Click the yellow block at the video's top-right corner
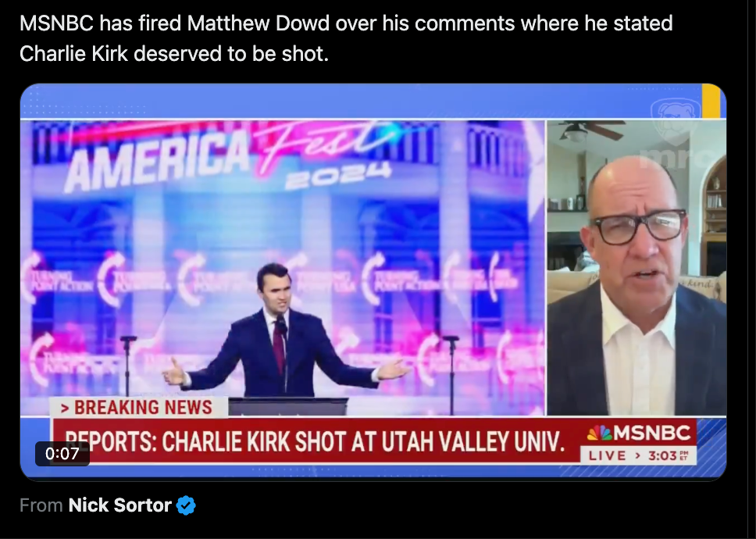Screen dimensions: 756x539 tap(714, 101)
